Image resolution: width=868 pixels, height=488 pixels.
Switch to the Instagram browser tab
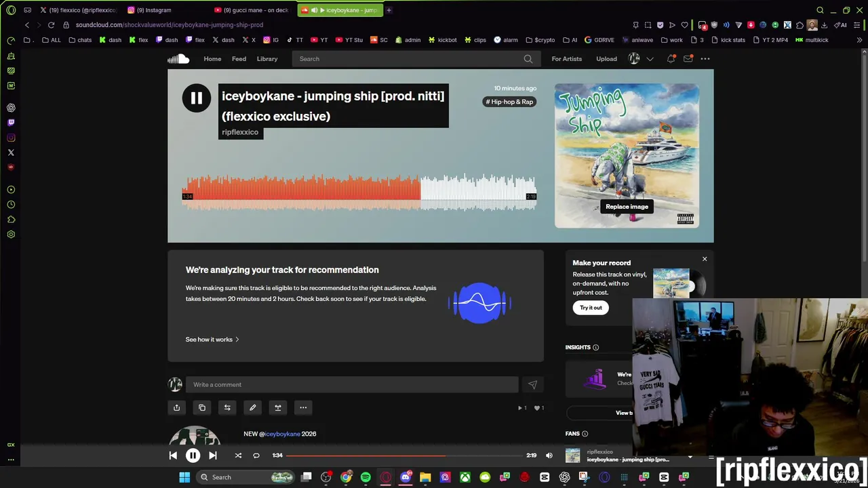pyautogui.click(x=165, y=10)
